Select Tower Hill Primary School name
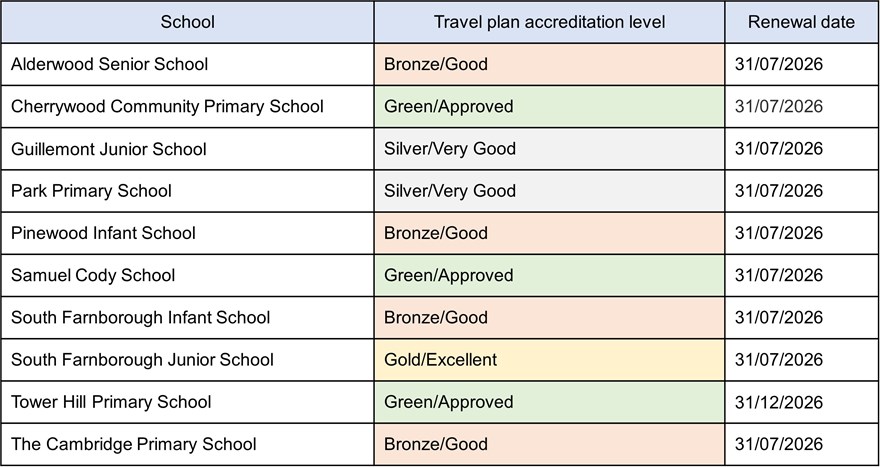This screenshot has width=880, height=467. 111,402
